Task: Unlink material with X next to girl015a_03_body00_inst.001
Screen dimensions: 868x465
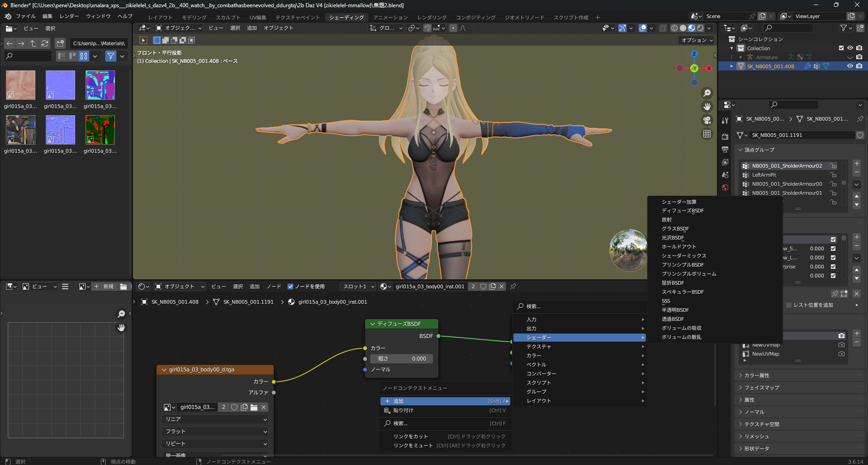Action: 502,287
